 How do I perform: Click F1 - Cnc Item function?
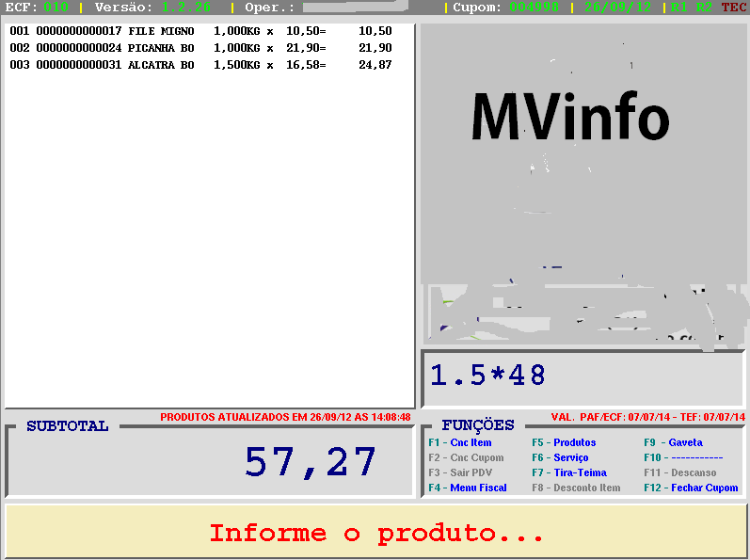[459, 442]
